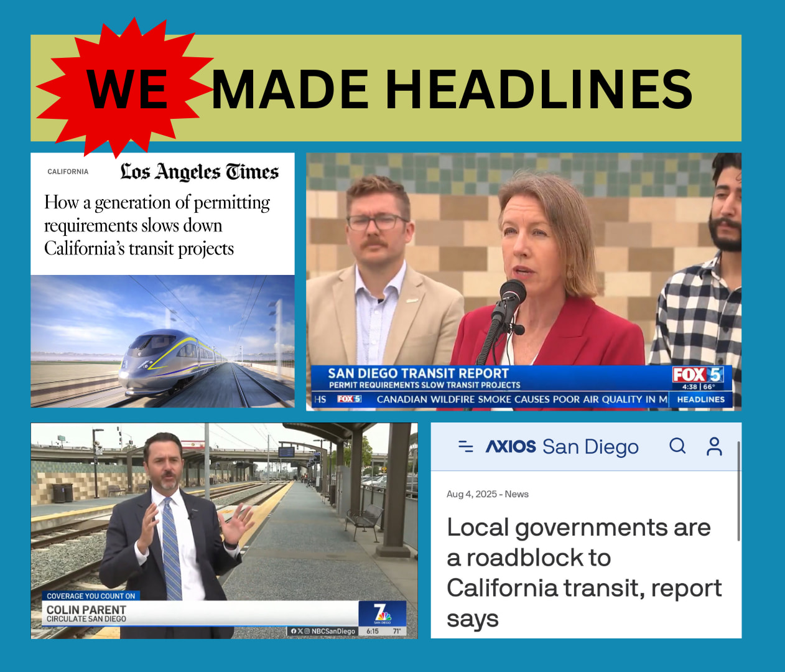Click the small FOX 5 ticker logo
Viewport: 785px width, 672px height.
[x=349, y=399]
